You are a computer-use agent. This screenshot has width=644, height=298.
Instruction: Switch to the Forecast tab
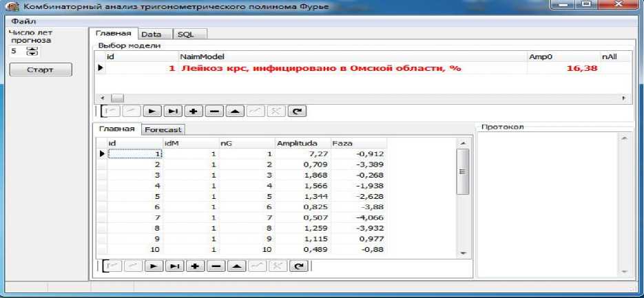click(x=163, y=129)
